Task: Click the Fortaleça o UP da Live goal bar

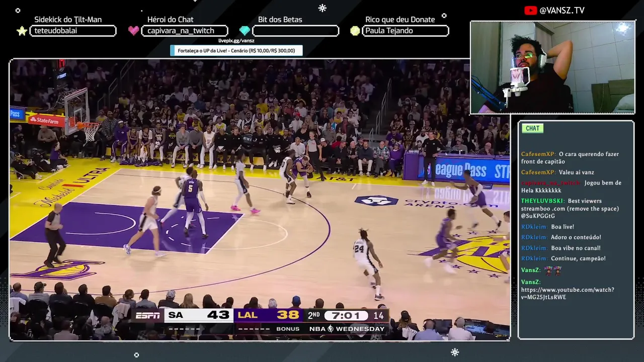Action: click(236, 50)
